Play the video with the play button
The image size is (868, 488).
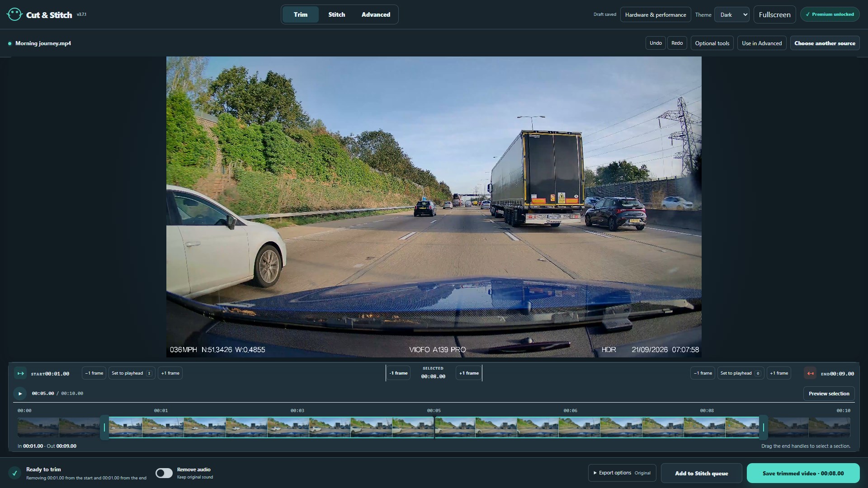coord(20,394)
